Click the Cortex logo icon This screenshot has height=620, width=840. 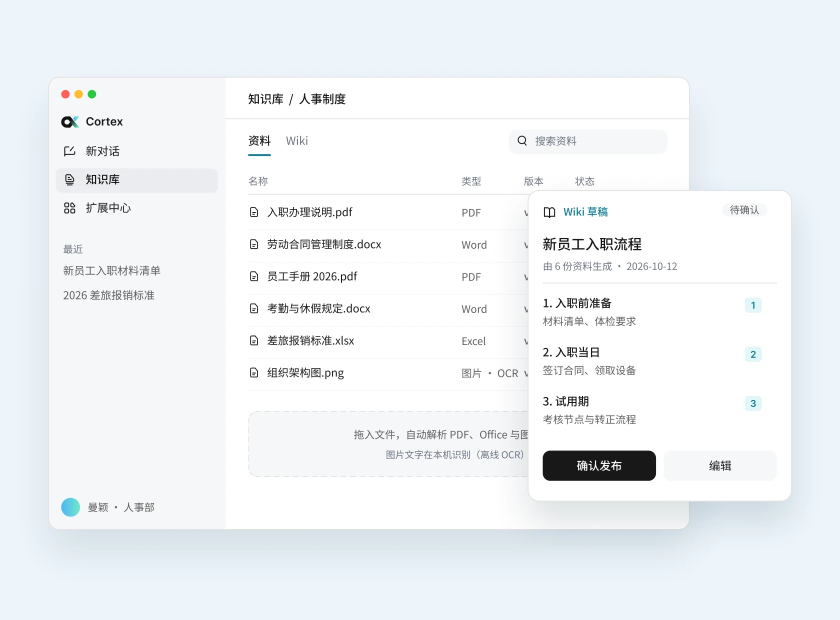[x=70, y=122]
